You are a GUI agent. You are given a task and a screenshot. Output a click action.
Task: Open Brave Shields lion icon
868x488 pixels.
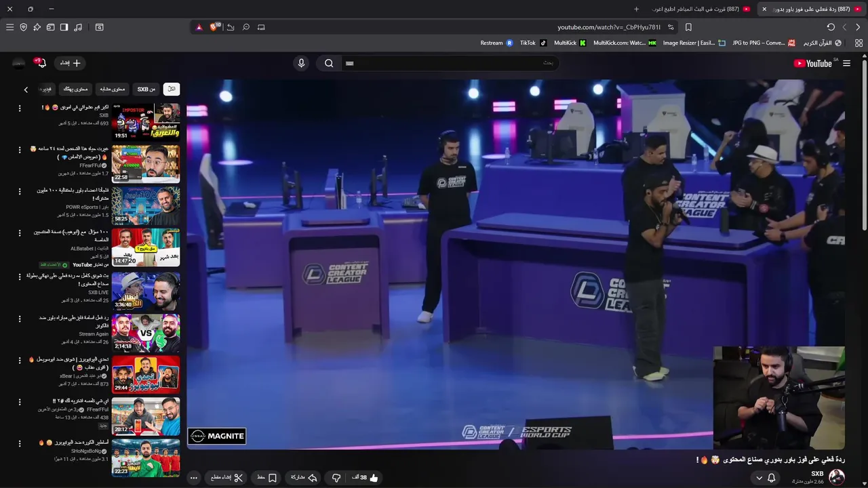pos(215,27)
